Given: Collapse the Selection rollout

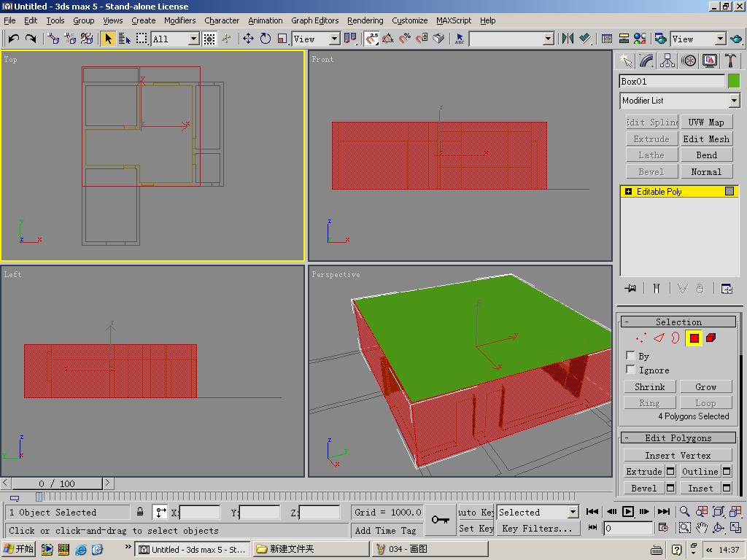Looking at the screenshot, I should 678,322.
